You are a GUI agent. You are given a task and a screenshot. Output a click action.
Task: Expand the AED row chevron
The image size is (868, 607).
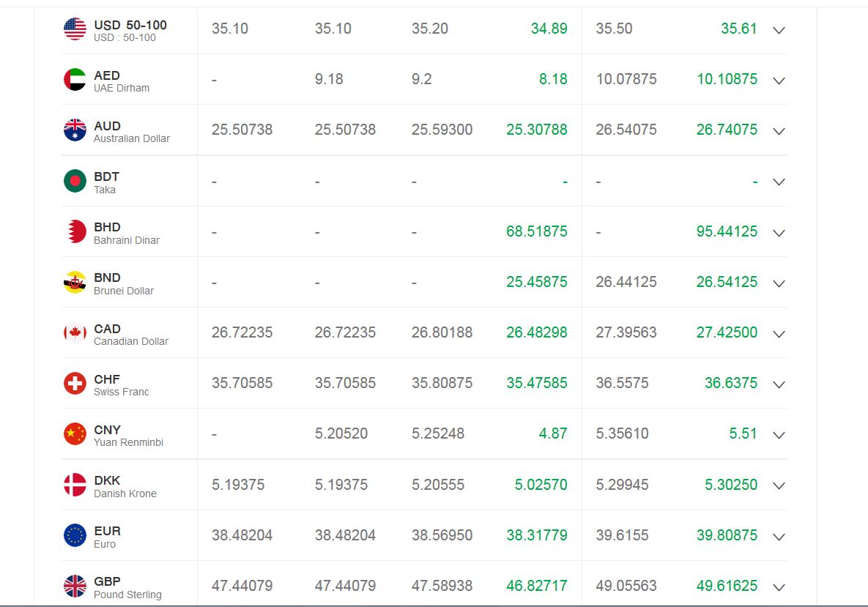pos(779,81)
